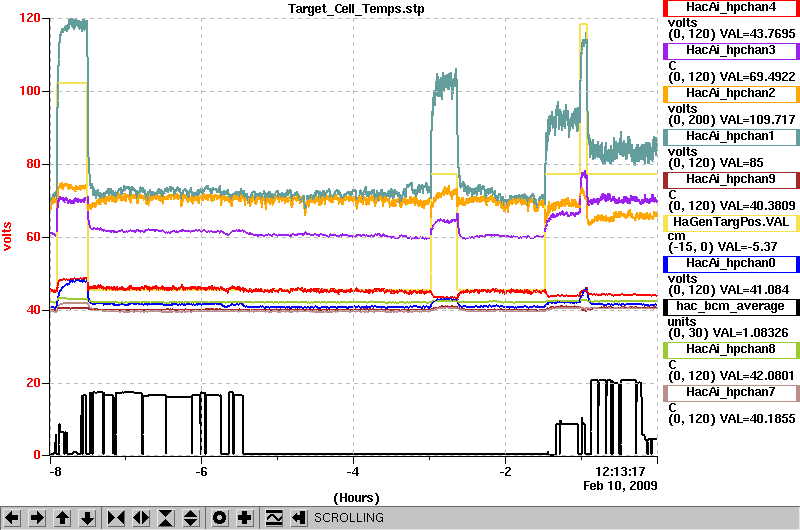Click the VAL=85 readout
The image size is (800, 530).
pyautogui.click(x=741, y=163)
